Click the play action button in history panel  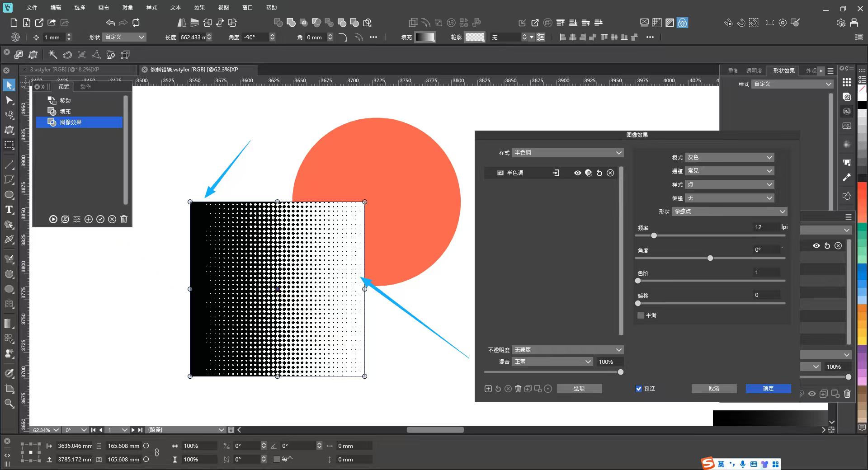point(53,219)
